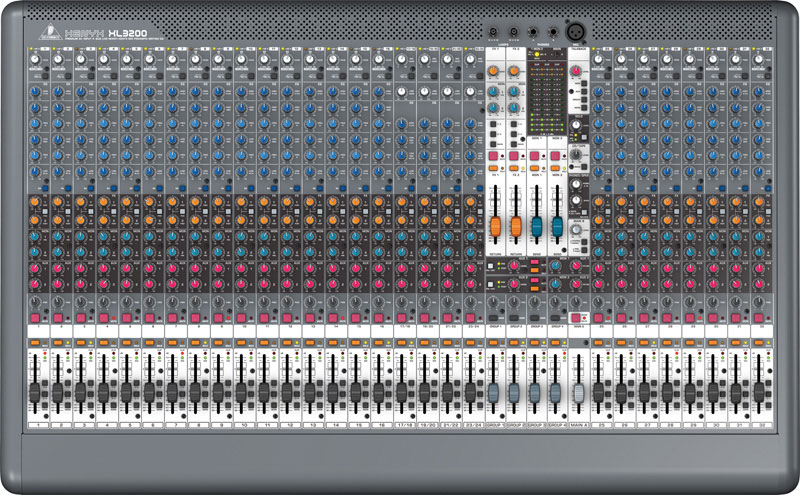This screenshot has height=495, width=800.
Task: Toggle the Main A pink mute button
Action: pyautogui.click(x=577, y=318)
